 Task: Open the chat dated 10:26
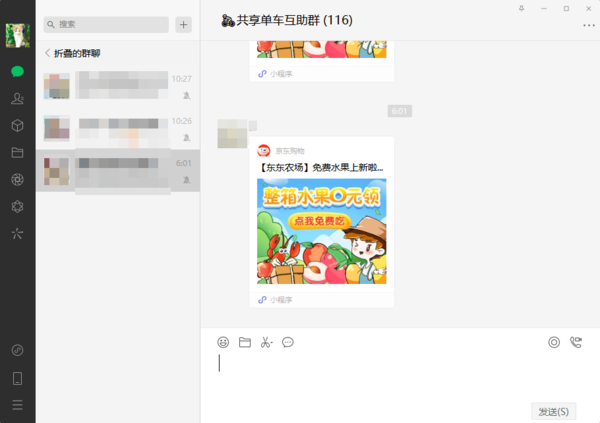click(118, 128)
